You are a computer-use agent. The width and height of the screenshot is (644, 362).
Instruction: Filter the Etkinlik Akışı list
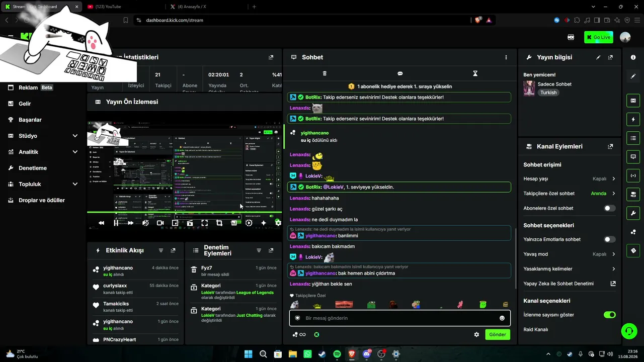[161, 250]
